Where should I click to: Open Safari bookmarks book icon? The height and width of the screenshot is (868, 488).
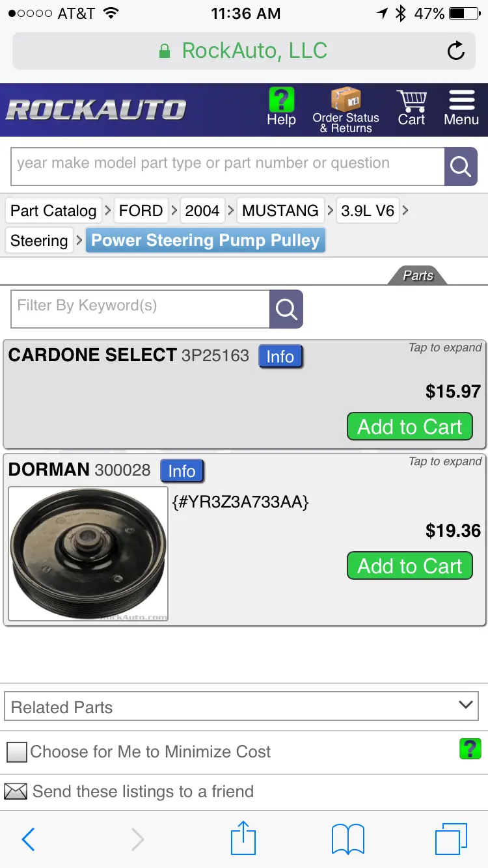tap(347, 839)
